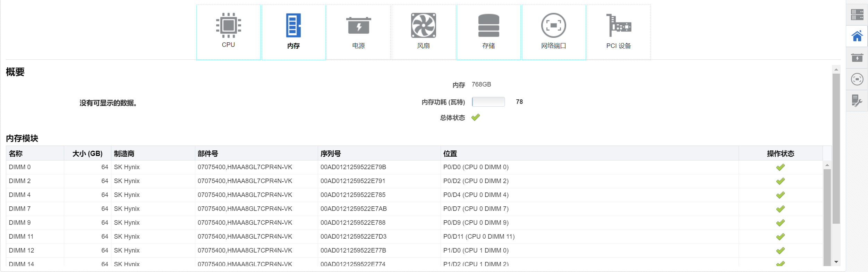Viewport: 868px width, 272px height.
Task: Sort by the 位置 column header
Action: click(590, 154)
